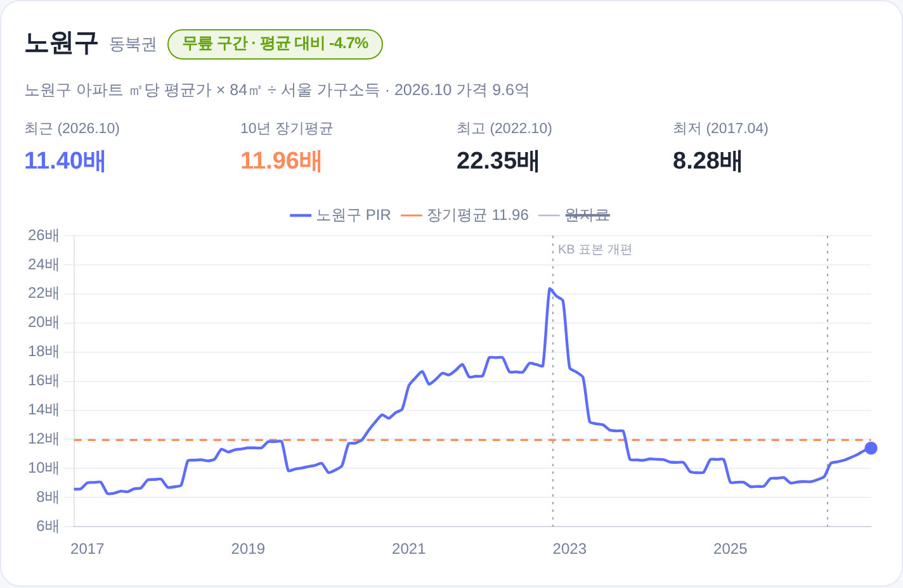
Task: Click the 6배 y-axis label
Action: (48, 526)
